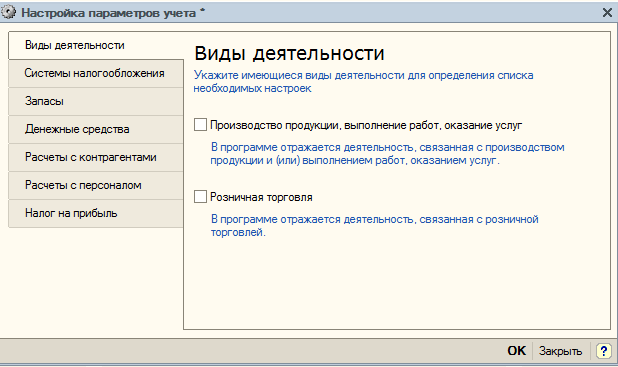
Task: Switch to the Налог на прибыль tab
Action: (96, 213)
